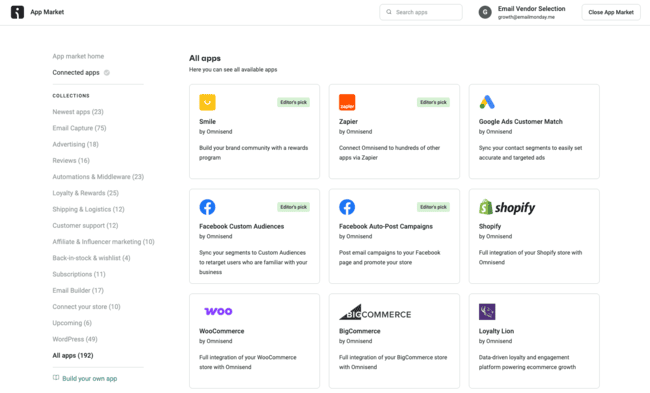Open the BigCommerce app title

pyautogui.click(x=359, y=331)
